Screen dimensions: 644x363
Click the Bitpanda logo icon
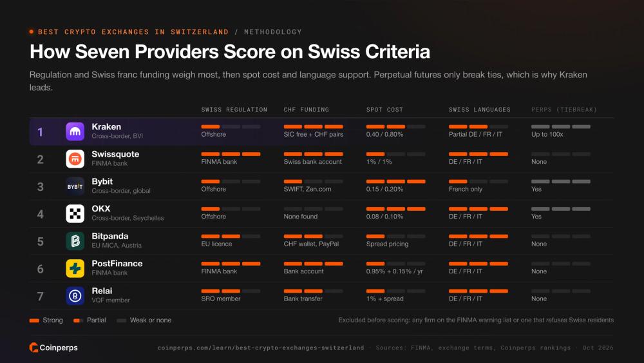pos(75,241)
